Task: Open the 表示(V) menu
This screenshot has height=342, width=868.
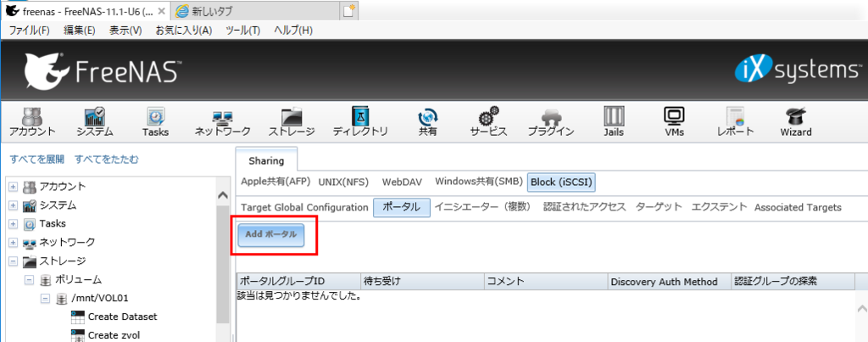Action: point(125,31)
